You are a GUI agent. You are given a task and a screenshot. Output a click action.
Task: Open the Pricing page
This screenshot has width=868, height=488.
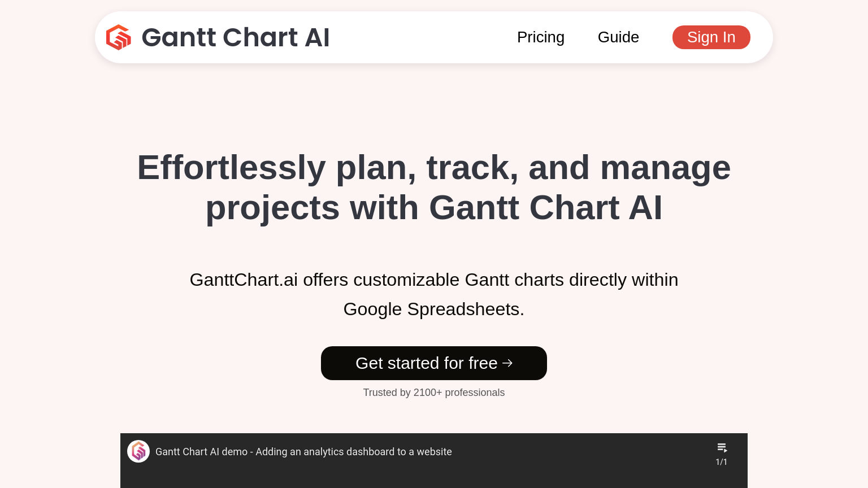541,37
